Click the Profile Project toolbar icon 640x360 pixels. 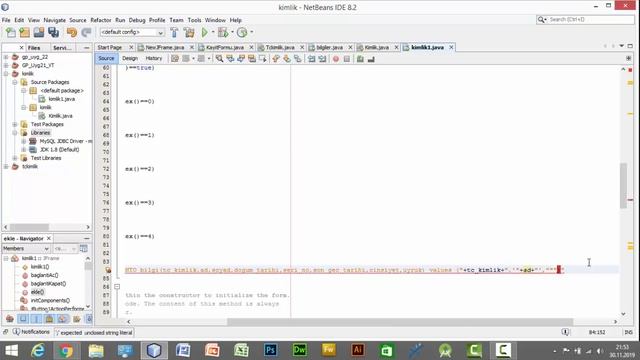(x=242, y=32)
